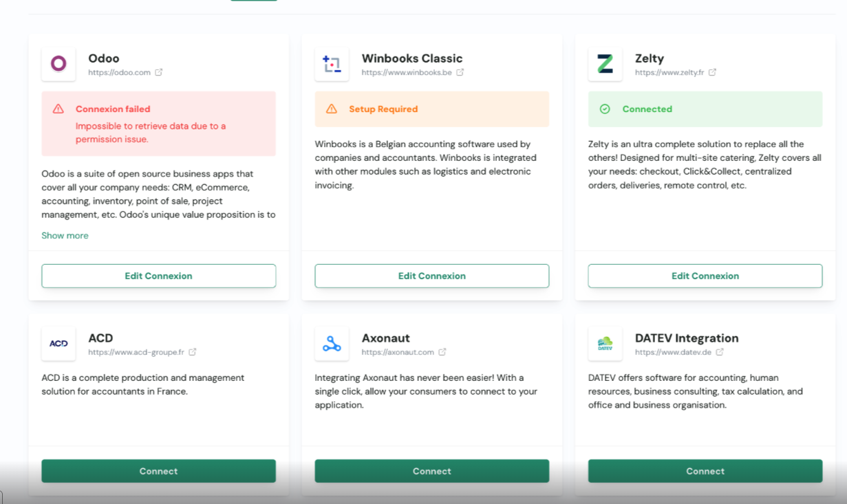This screenshot has width=847, height=504.
Task: Click the DATEV description paragraph
Action: pos(696,391)
